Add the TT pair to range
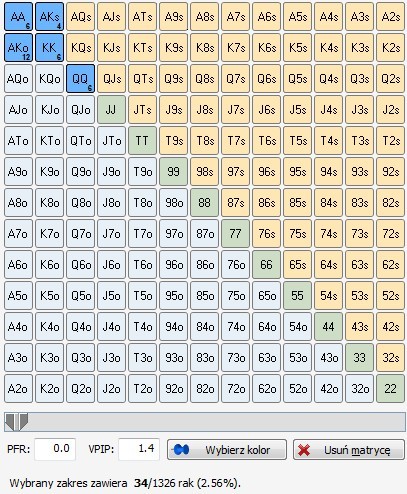Image resolution: width=407 pixels, height=494 pixels. pyautogui.click(x=142, y=141)
